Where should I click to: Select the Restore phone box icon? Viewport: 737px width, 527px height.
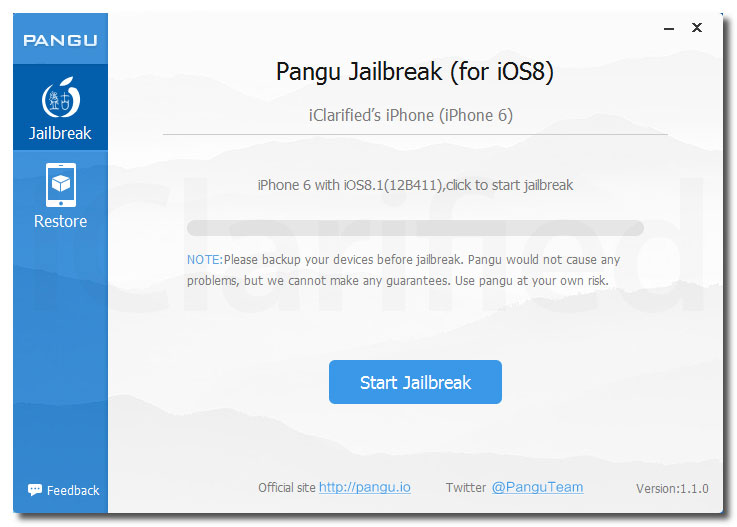click(x=61, y=185)
